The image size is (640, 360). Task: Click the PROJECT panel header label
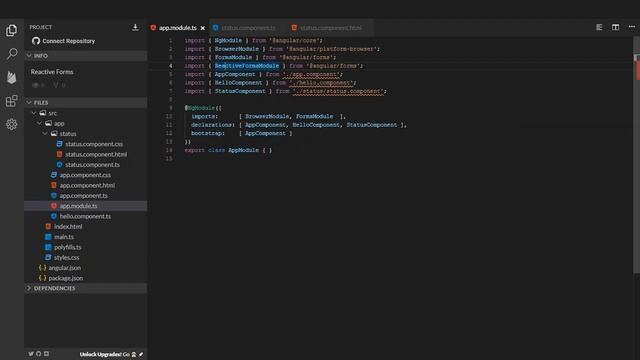pos(40,27)
